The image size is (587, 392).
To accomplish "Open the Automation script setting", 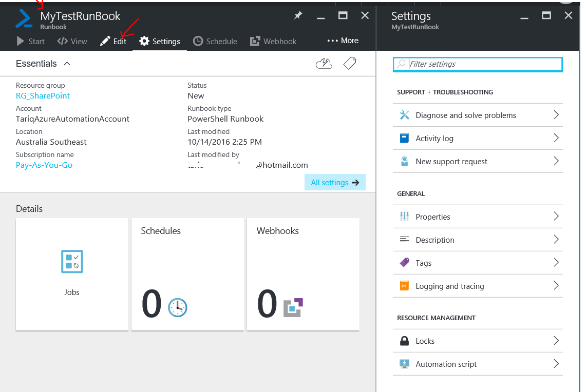I will tap(478, 364).
